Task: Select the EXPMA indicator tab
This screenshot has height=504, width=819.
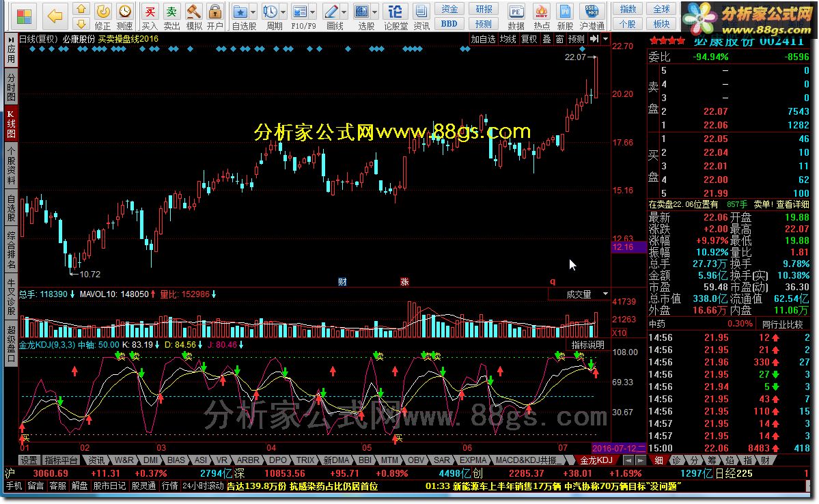Action: tap(473, 460)
